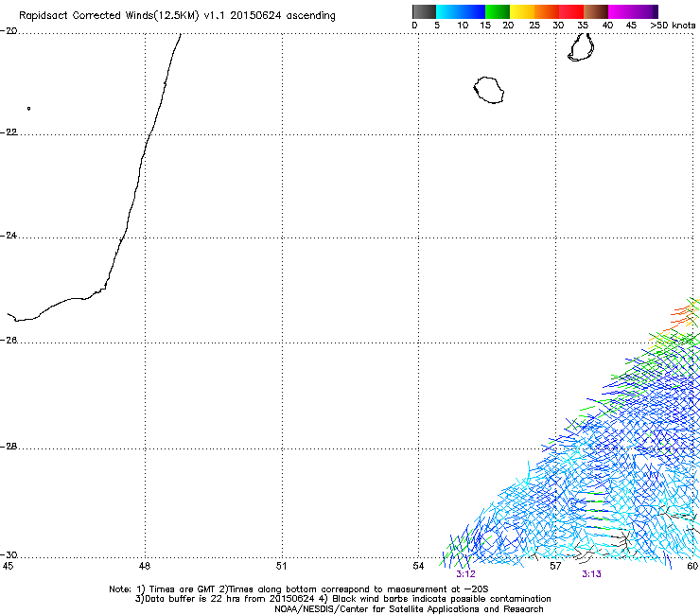Click the longitude label '51'
The image size is (700, 615).
(x=281, y=567)
